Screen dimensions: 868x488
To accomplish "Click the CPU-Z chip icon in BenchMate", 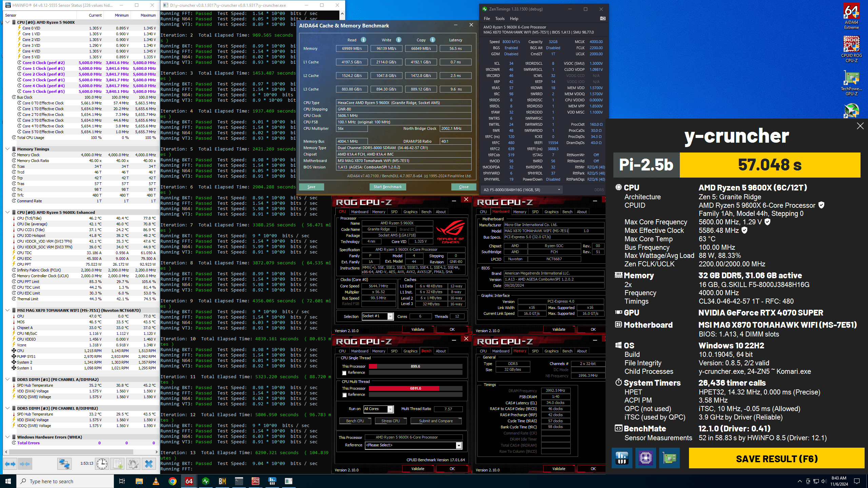I will point(646,458).
